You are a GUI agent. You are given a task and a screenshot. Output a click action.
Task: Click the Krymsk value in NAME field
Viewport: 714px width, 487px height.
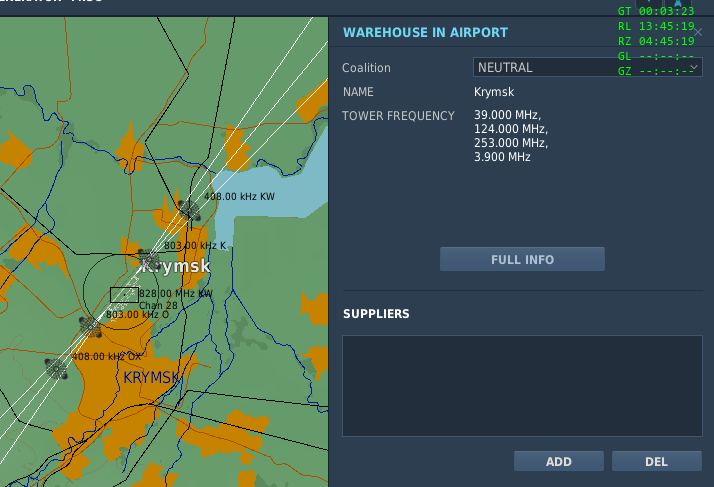pos(494,92)
